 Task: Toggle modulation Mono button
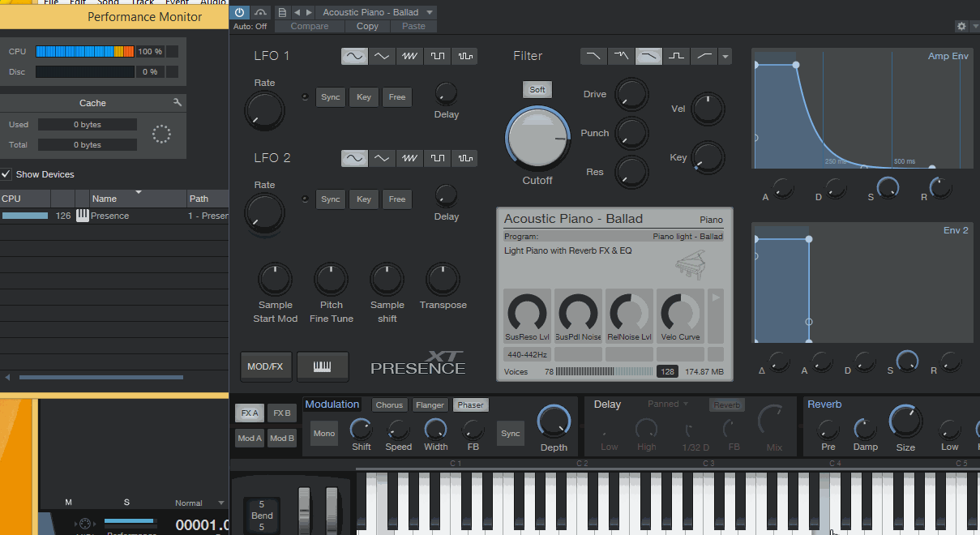(x=324, y=434)
